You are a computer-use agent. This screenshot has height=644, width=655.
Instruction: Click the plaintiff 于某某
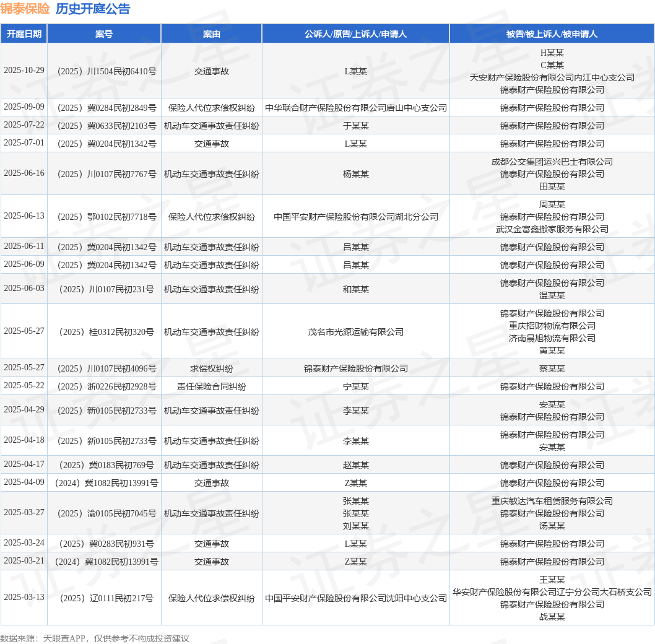pos(356,126)
